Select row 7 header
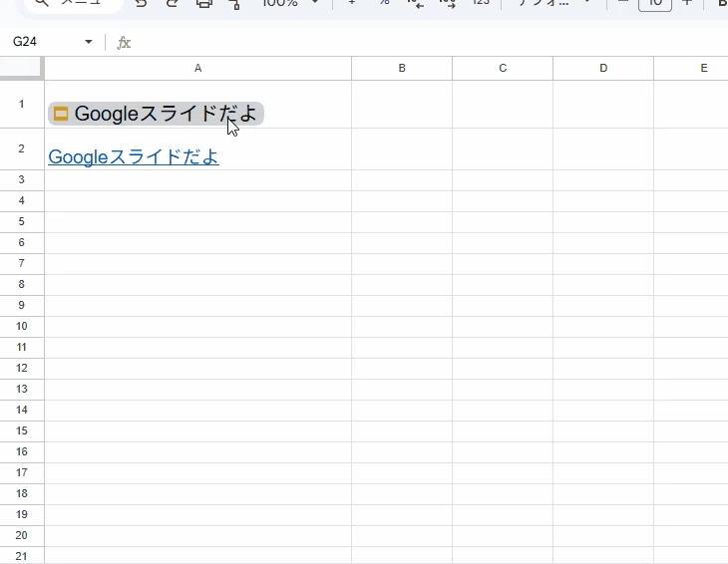728x564 pixels. click(x=22, y=263)
